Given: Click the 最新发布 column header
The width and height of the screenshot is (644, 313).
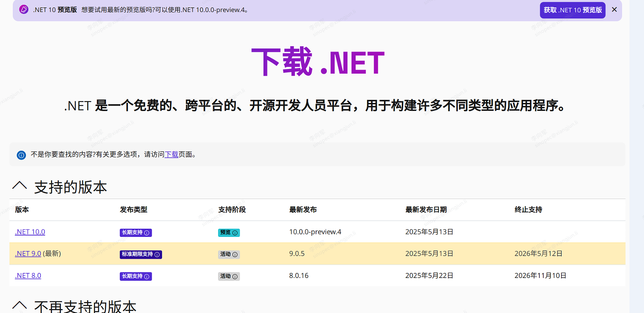Looking at the screenshot, I should click(303, 210).
